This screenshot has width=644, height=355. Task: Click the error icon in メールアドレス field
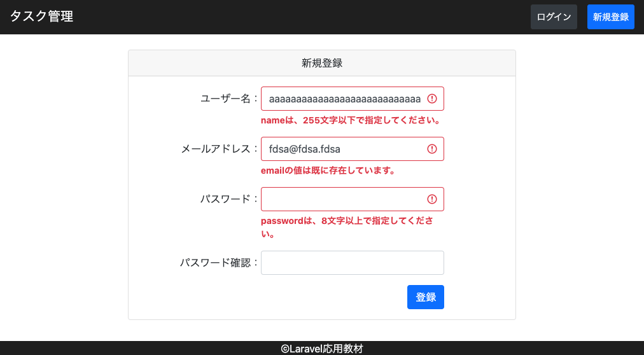point(432,149)
